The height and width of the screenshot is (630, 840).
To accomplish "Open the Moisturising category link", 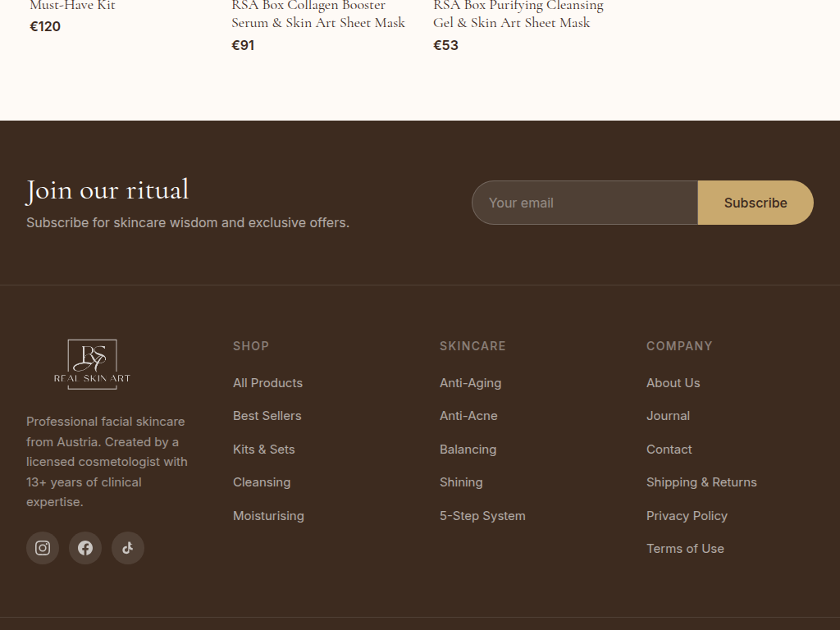I will click(268, 516).
